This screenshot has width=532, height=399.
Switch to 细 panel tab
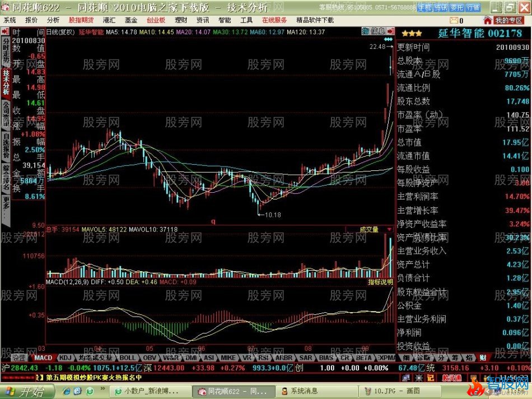pos(405,358)
